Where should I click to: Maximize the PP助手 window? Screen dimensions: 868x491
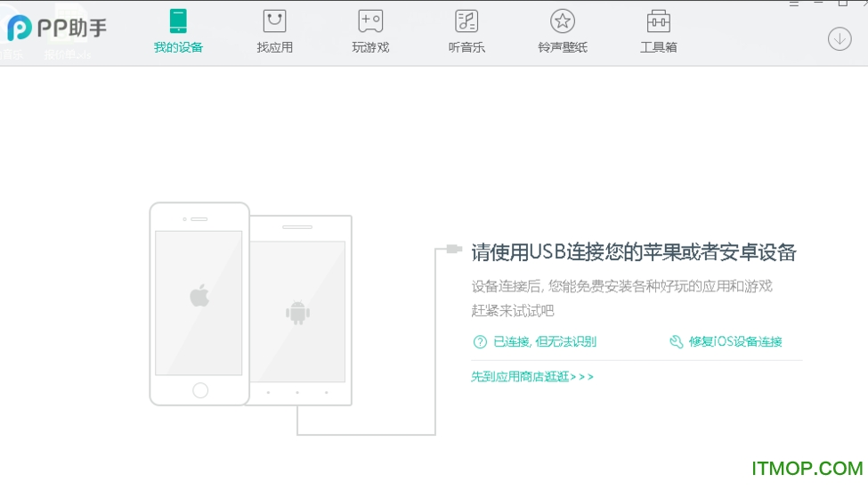[842, 4]
